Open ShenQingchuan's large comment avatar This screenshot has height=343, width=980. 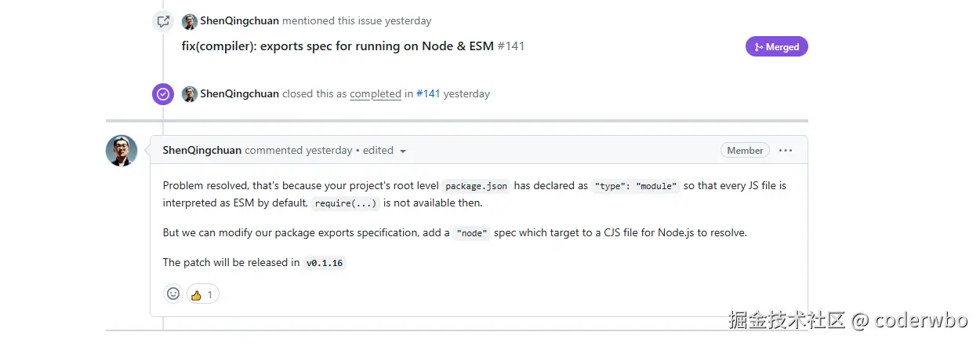[122, 151]
